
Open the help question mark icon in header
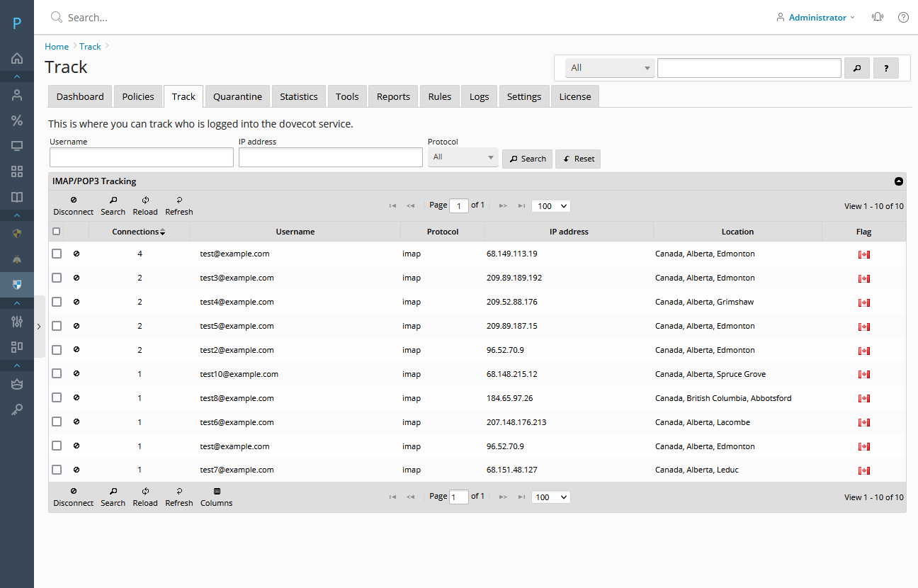coord(903,18)
